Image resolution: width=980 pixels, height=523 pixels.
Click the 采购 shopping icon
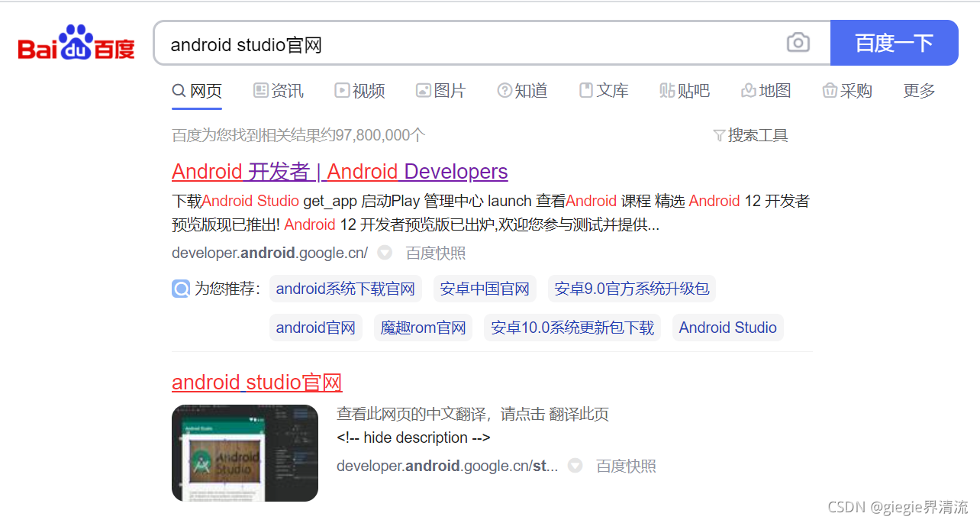[830, 91]
